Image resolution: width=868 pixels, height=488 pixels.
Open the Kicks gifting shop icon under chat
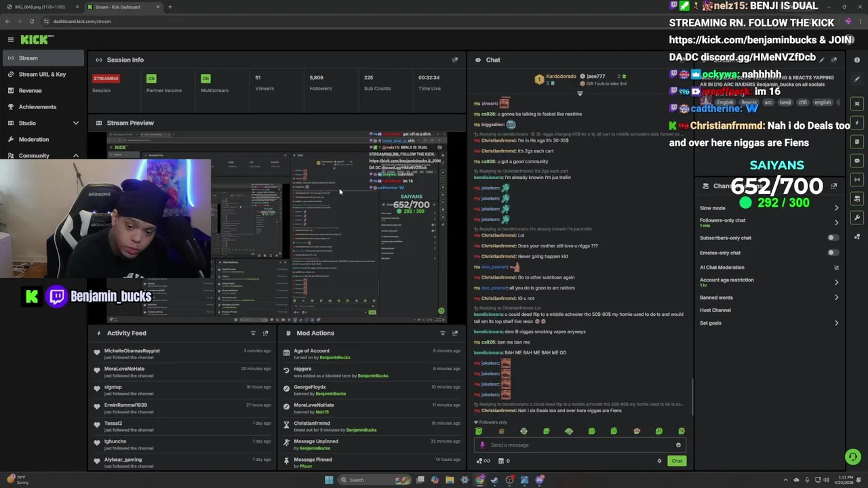click(504, 461)
